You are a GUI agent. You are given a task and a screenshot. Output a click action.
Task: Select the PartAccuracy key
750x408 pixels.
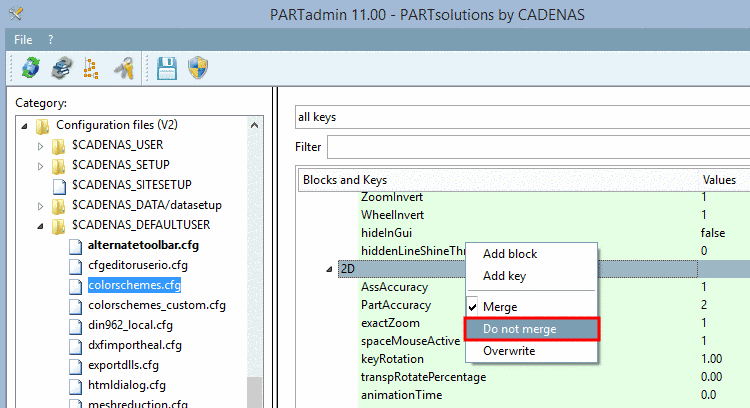396,305
